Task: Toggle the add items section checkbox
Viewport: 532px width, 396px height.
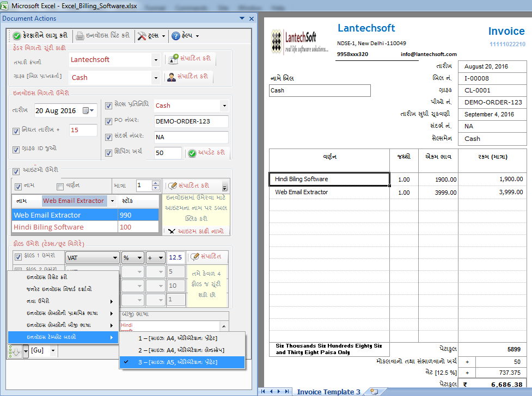Action: (16, 171)
